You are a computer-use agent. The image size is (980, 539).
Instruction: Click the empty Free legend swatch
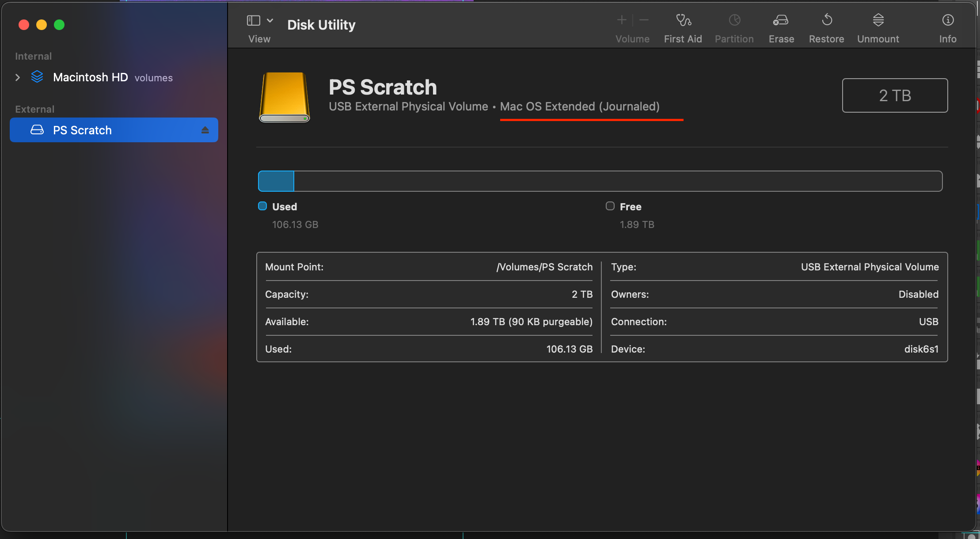tap(610, 206)
